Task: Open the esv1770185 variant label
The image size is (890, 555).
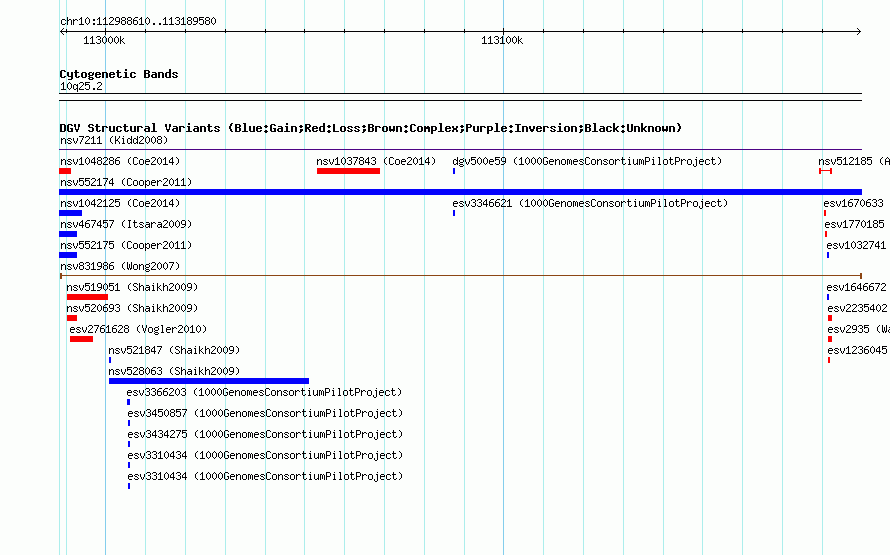Action: tap(854, 224)
